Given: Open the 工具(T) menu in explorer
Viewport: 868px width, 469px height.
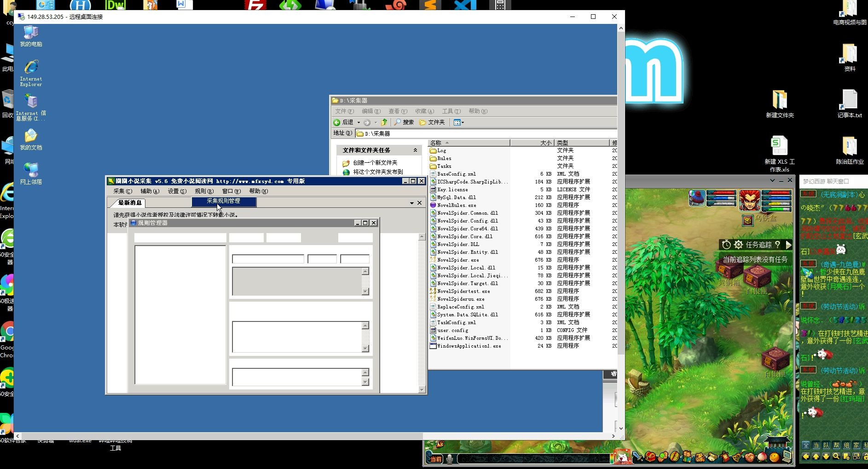Looking at the screenshot, I should 451,111.
